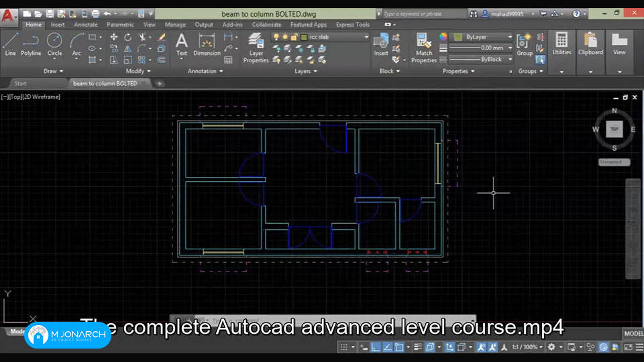Switch to the Parametric tab

point(120,25)
